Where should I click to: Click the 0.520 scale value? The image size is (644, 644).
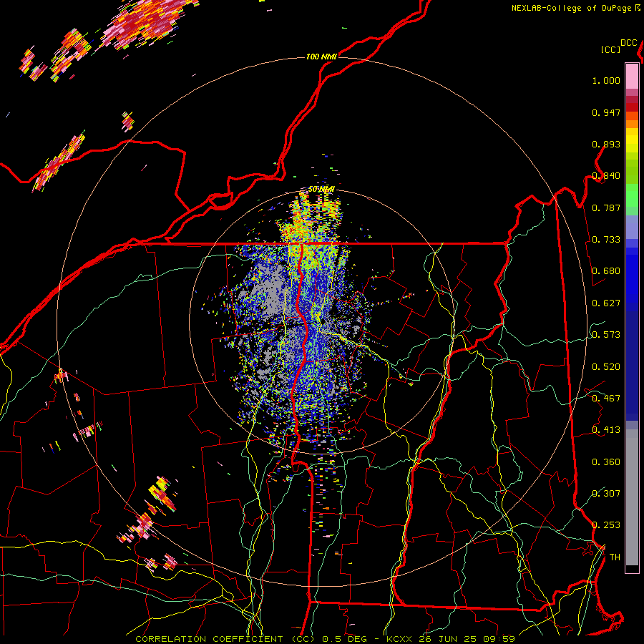[x=606, y=367]
